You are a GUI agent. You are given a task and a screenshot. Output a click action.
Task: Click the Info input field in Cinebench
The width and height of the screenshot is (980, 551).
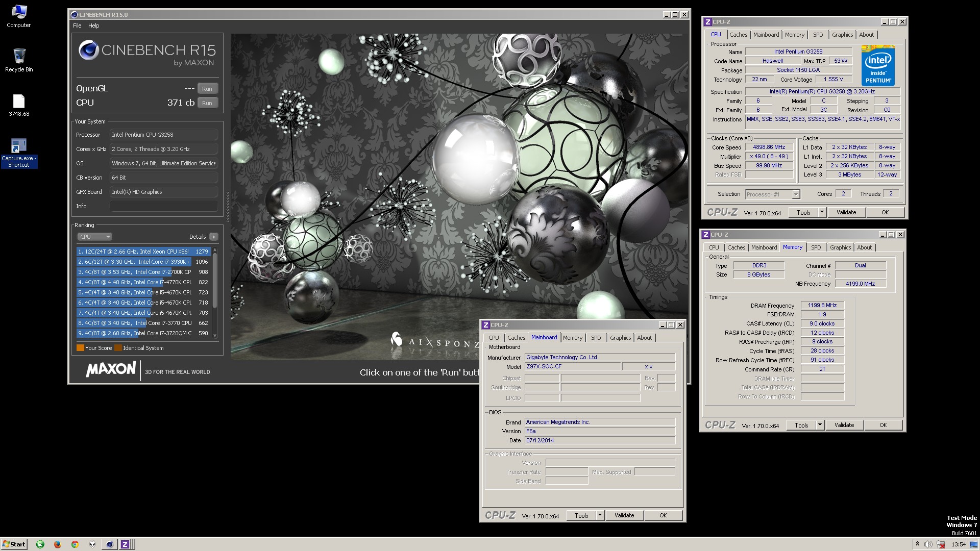[x=164, y=206]
